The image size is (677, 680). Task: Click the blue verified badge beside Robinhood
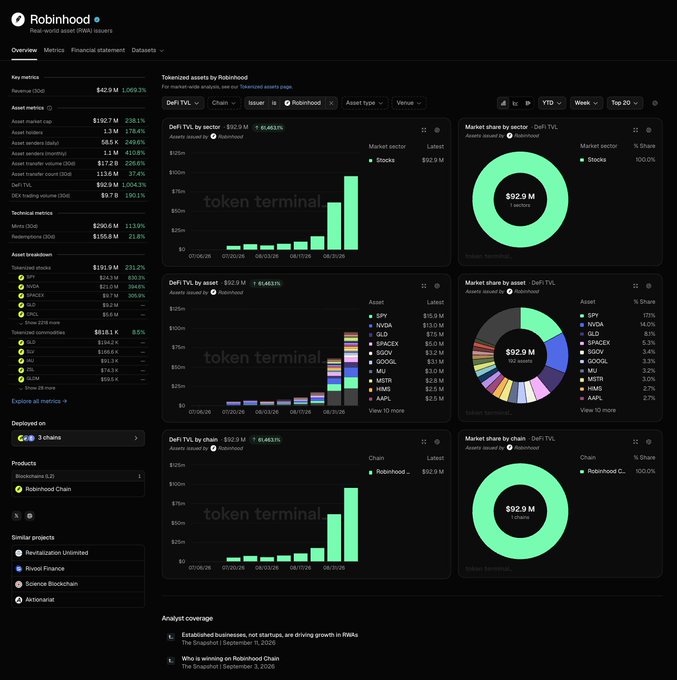[x=97, y=20]
